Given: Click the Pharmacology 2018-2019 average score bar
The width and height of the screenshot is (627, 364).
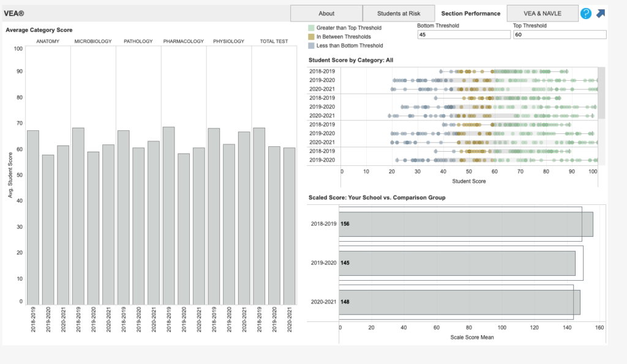Looking at the screenshot, I should click(x=168, y=215).
